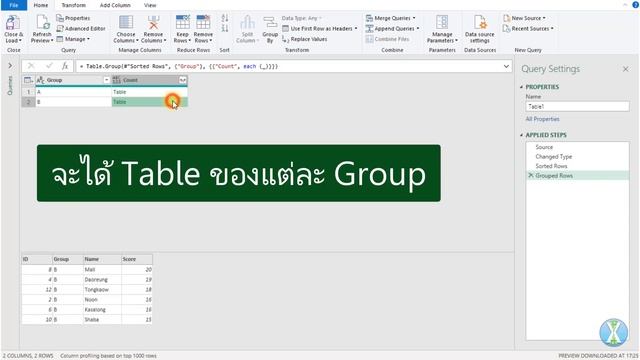
Task: Switch to the View tab
Action: click(150, 5)
